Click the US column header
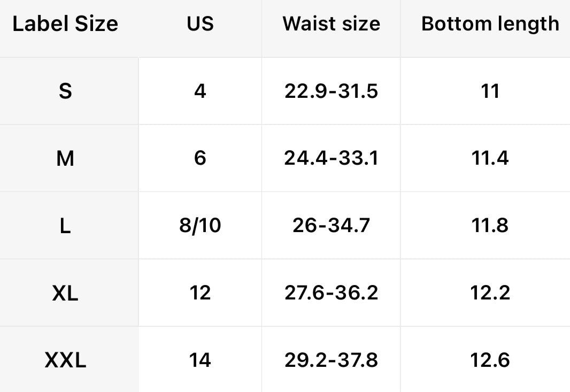 click(x=200, y=24)
